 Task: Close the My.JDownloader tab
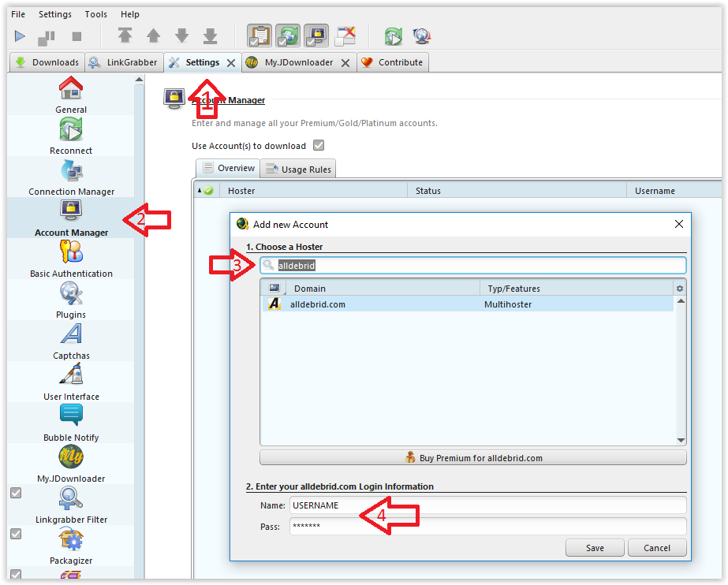point(345,63)
